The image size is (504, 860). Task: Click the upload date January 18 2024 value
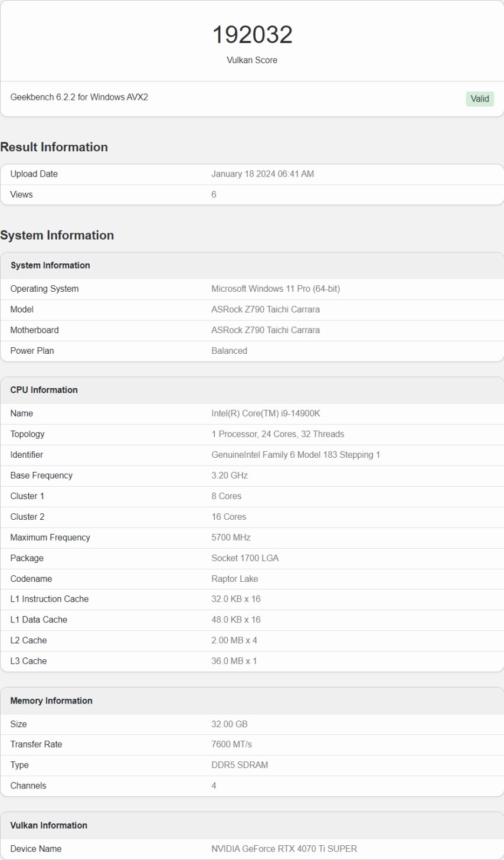click(x=262, y=174)
